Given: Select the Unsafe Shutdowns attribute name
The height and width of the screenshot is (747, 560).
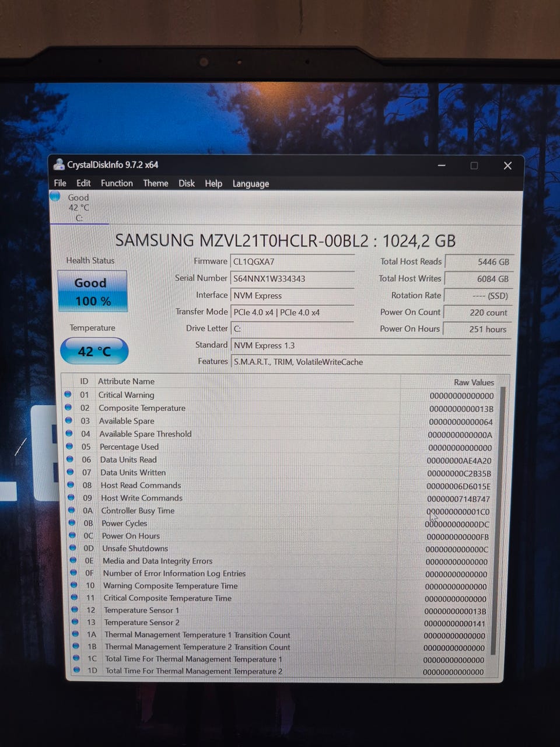Looking at the screenshot, I should (135, 549).
